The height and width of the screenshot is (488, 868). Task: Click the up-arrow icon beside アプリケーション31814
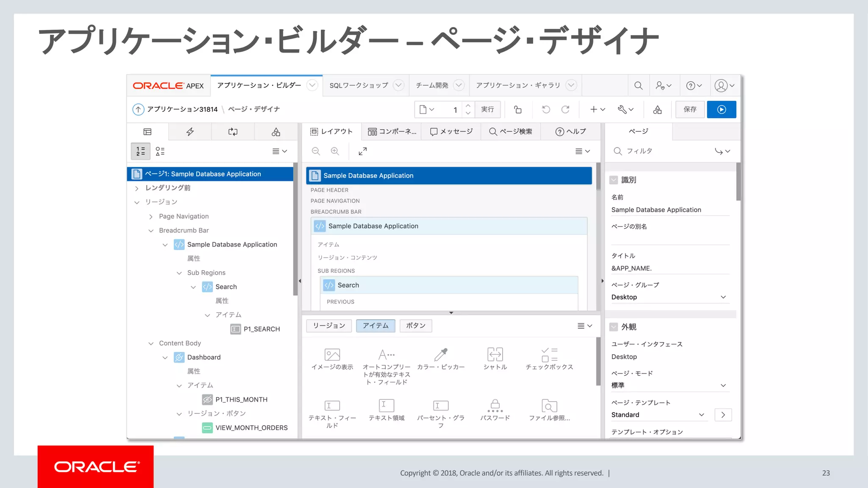138,109
